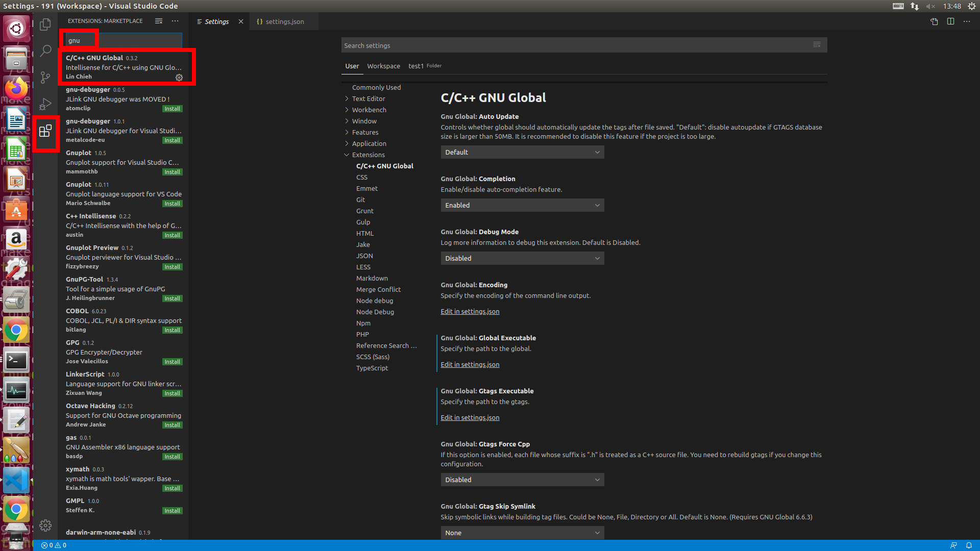The image size is (980, 551).
Task: Open the errors and warnings status item
Action: (x=54, y=545)
